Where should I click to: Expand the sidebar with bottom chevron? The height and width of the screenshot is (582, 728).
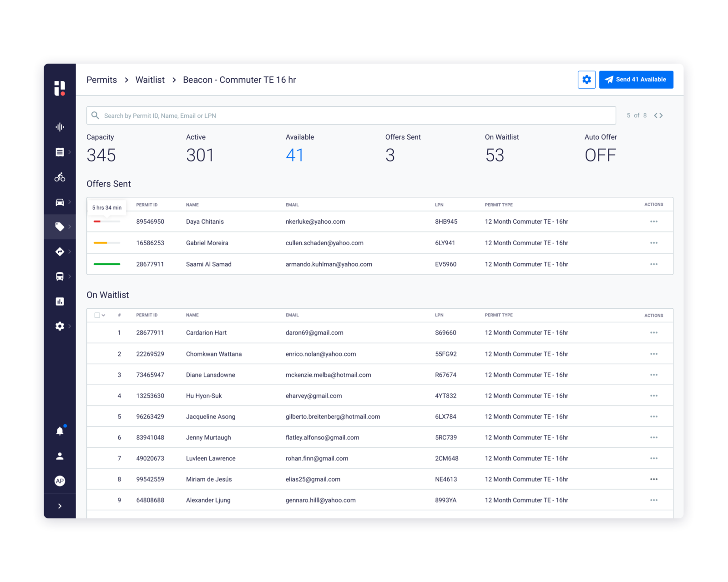coord(60,506)
